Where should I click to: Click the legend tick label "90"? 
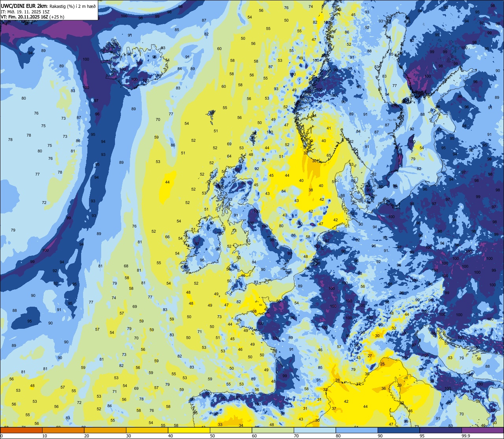(x=380, y=436)
